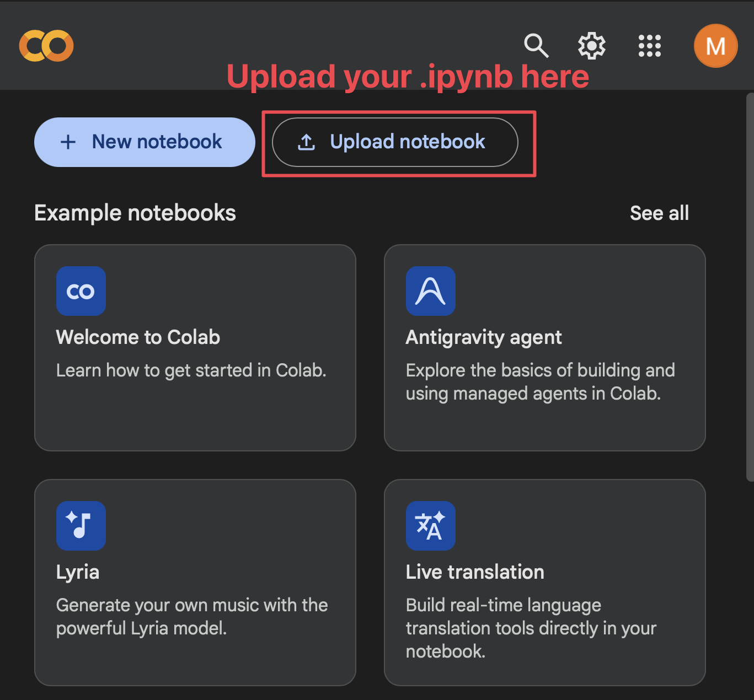Open settings via the gear icon
Image resolution: width=754 pixels, height=700 pixels.
592,46
